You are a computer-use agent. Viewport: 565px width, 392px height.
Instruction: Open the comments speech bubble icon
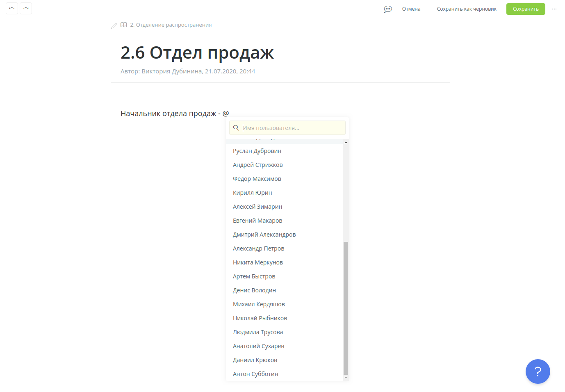coord(387,9)
